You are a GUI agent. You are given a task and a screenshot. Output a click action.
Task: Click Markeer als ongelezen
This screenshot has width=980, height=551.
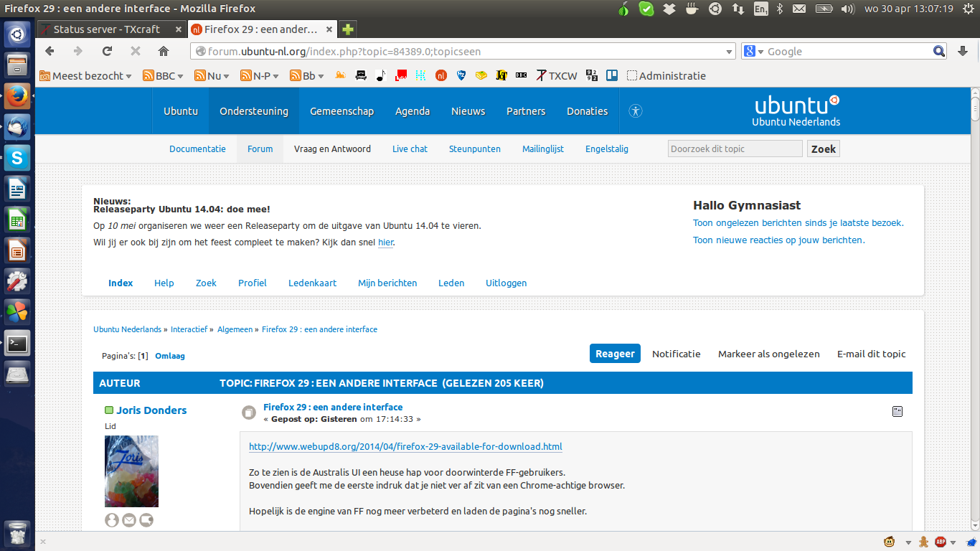coord(768,354)
